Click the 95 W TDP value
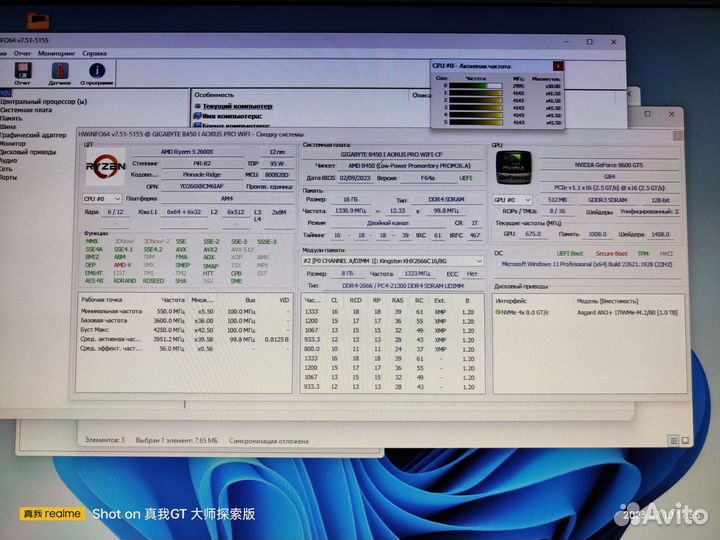The image size is (720, 540). (x=276, y=163)
